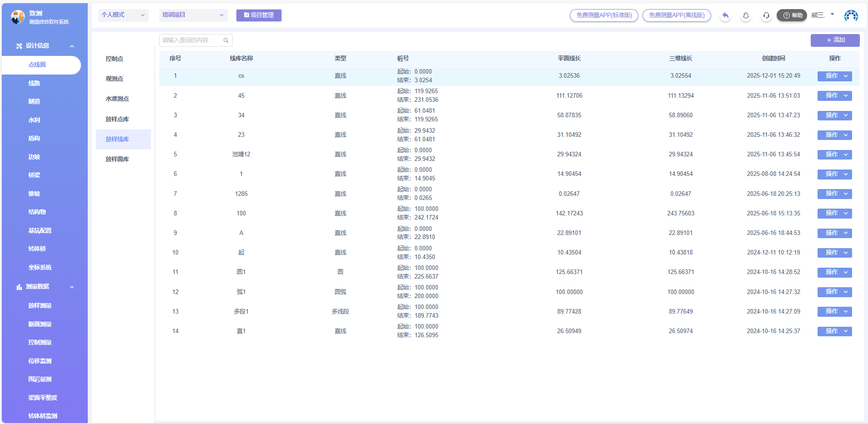Click the 帮助 help button
Image resolution: width=868 pixels, height=424 pixels.
click(x=792, y=15)
